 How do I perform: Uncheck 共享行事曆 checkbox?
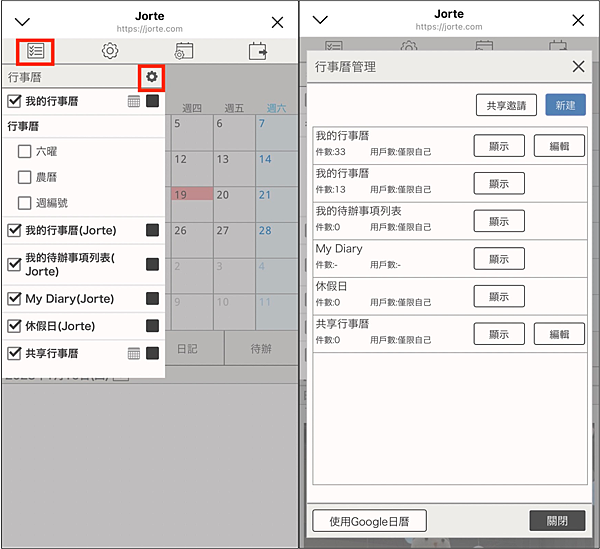tap(14, 353)
